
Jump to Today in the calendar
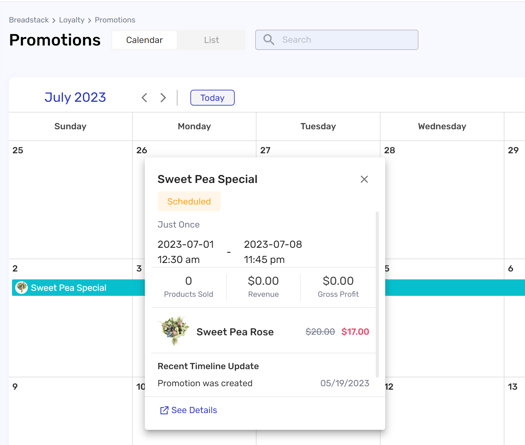pyautogui.click(x=212, y=98)
